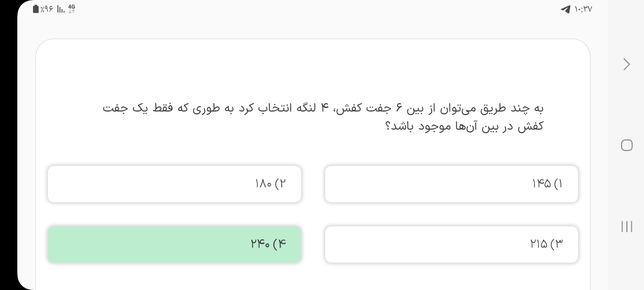Tap the question mark ending the question
The image size is (644, 290).
point(389,126)
